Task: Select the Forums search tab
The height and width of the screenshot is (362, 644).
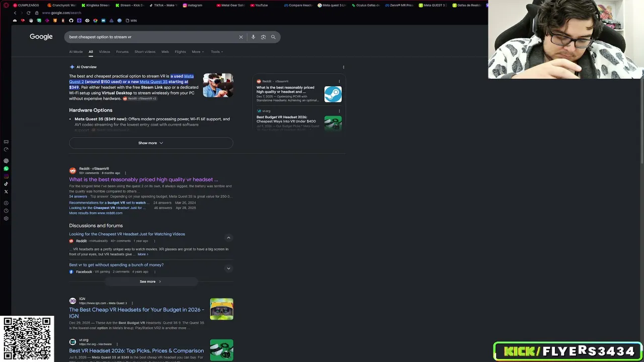Action: 122,52
